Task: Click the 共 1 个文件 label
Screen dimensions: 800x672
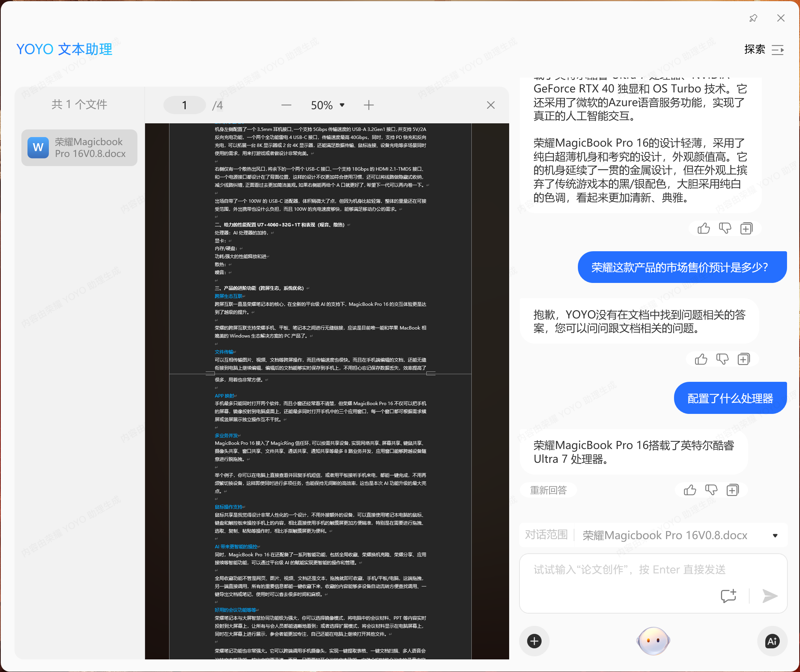Action: (x=79, y=104)
